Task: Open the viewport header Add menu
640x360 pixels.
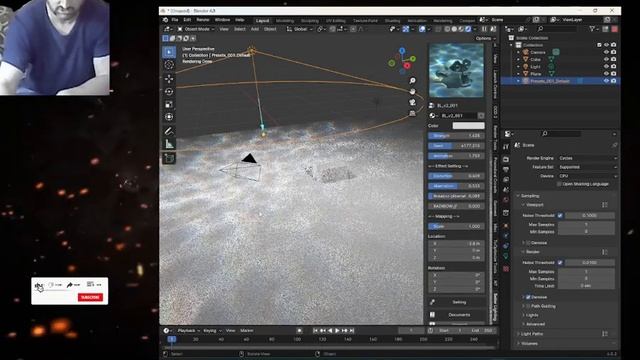Action: click(x=255, y=29)
